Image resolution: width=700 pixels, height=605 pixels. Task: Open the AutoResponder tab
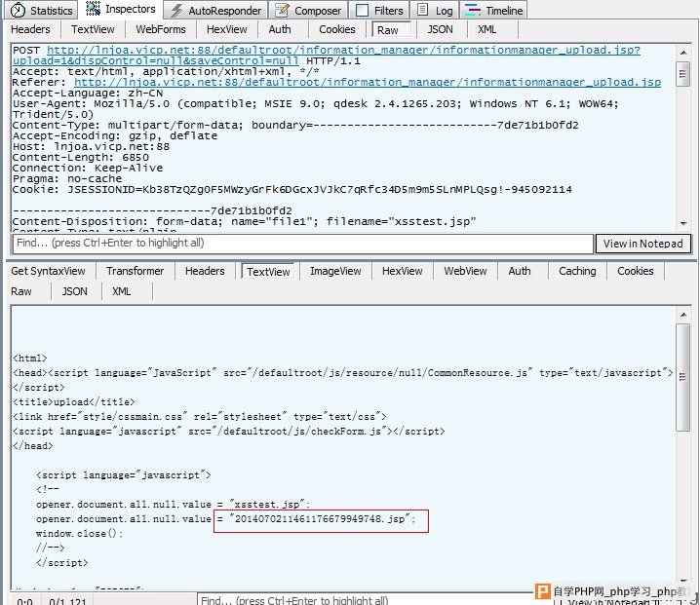click(x=216, y=11)
